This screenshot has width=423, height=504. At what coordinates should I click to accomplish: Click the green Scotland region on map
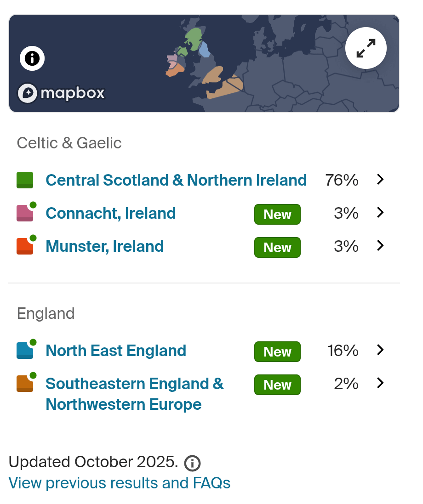(x=194, y=38)
